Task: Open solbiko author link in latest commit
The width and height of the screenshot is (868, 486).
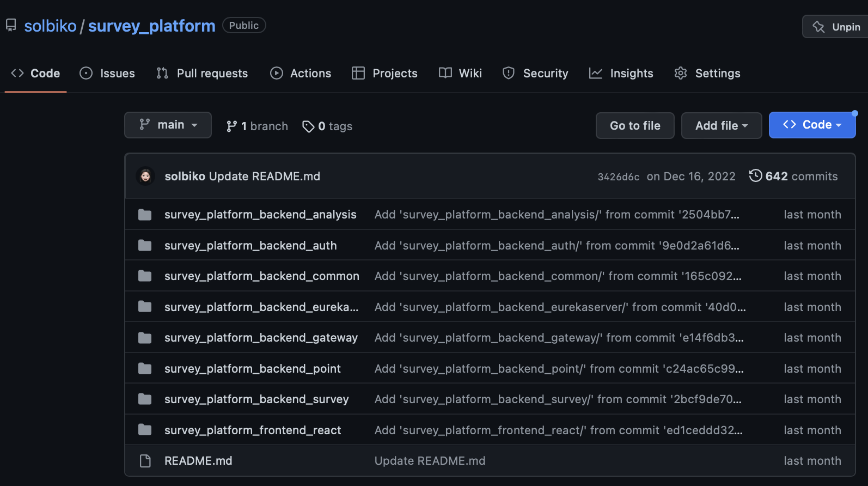Action: [185, 177]
